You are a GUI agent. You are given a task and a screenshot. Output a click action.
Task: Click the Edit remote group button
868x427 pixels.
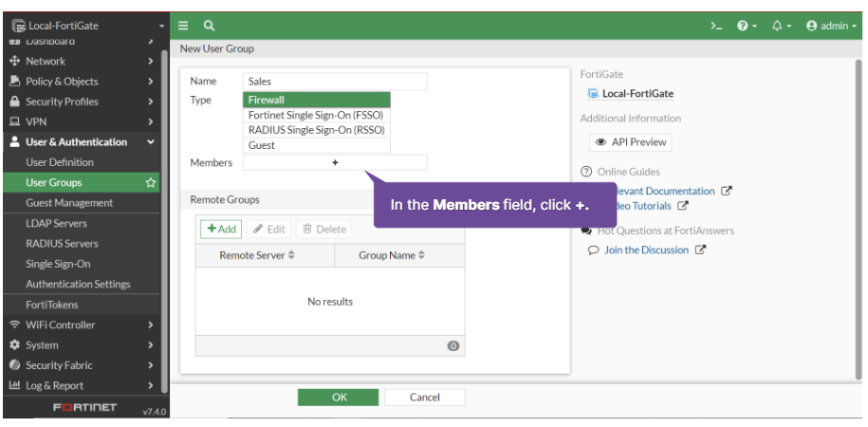[x=269, y=230]
